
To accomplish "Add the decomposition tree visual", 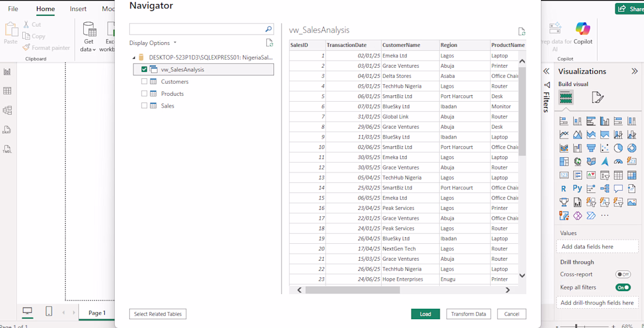I will [x=605, y=189].
